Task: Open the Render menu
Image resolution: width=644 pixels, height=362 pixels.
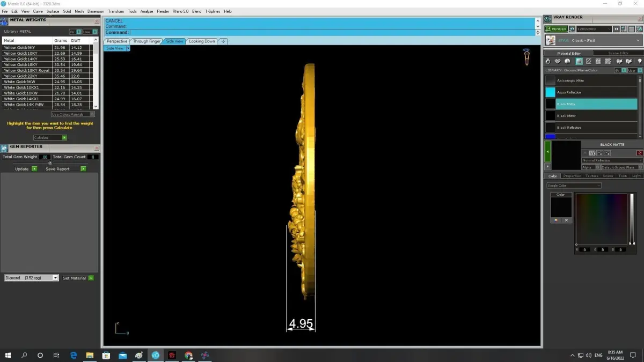Action: pyautogui.click(x=163, y=11)
